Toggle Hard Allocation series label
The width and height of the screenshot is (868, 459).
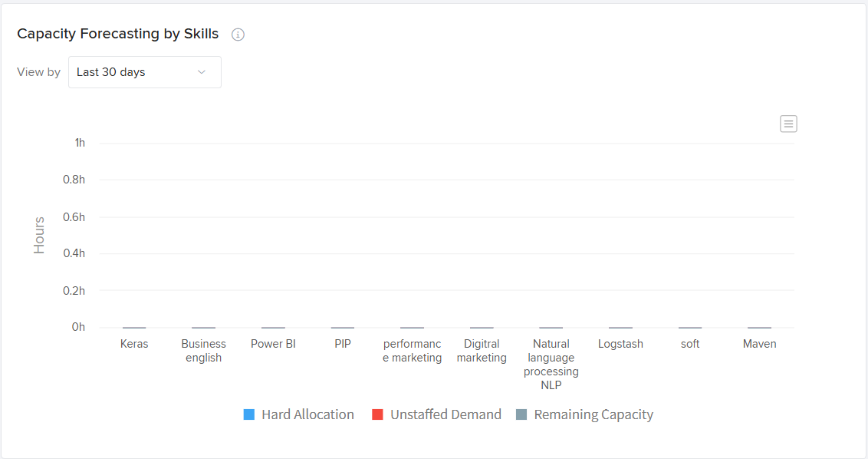click(x=307, y=414)
